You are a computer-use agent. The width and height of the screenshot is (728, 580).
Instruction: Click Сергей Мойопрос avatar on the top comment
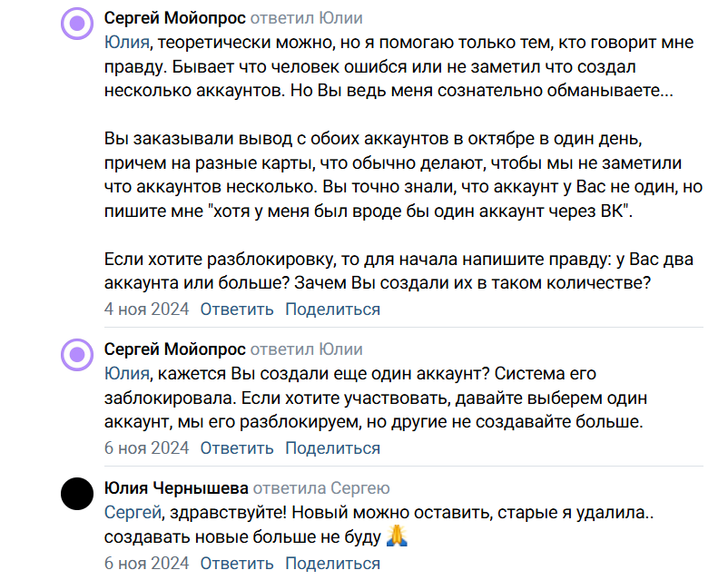click(x=79, y=25)
